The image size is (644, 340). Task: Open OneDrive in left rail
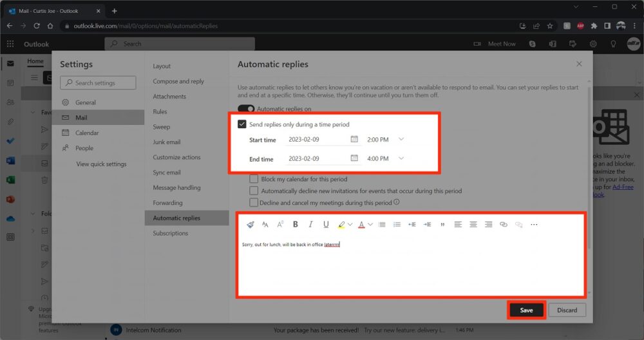pyautogui.click(x=11, y=219)
